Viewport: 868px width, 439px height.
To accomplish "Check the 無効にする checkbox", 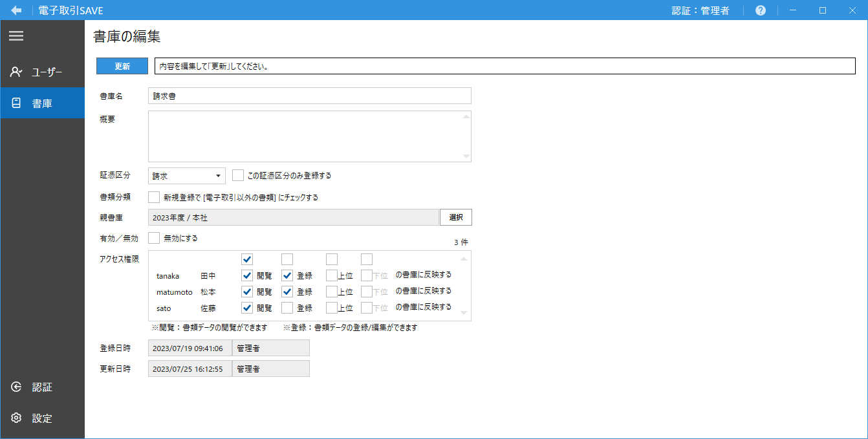I will (154, 238).
